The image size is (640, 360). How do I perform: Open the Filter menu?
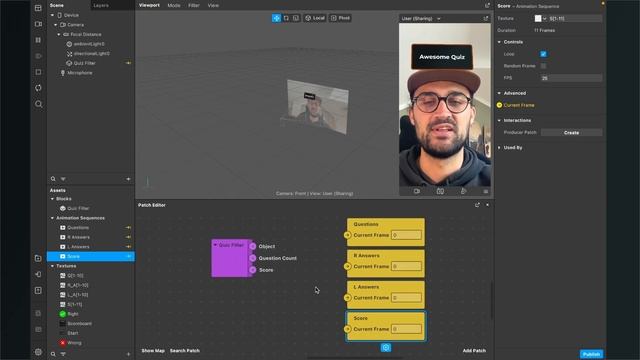[194, 5]
